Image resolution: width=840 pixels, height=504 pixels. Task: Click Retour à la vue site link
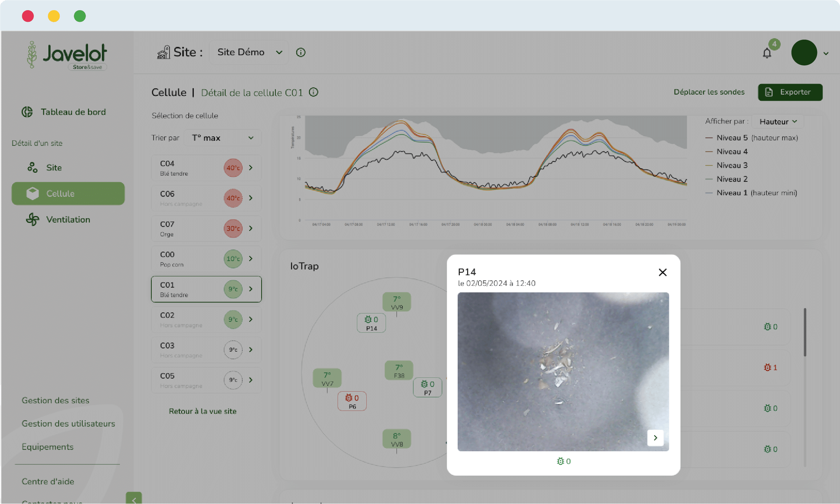click(203, 411)
